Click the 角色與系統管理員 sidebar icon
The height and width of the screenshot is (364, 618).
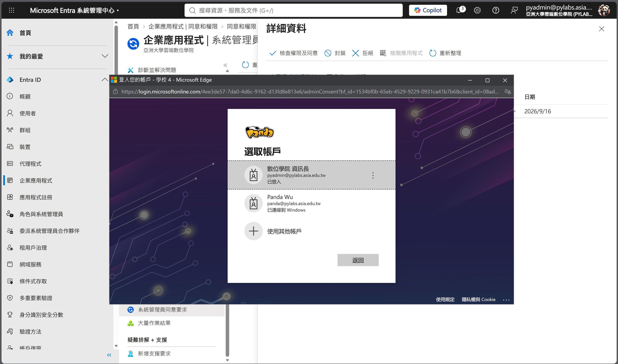tap(10, 214)
